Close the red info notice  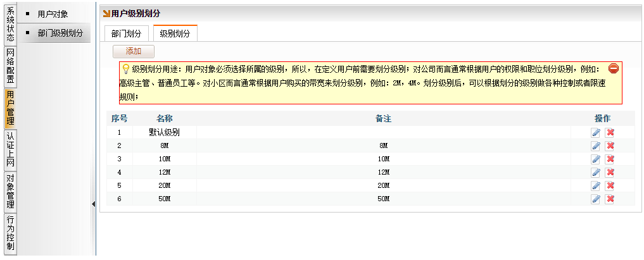point(613,68)
